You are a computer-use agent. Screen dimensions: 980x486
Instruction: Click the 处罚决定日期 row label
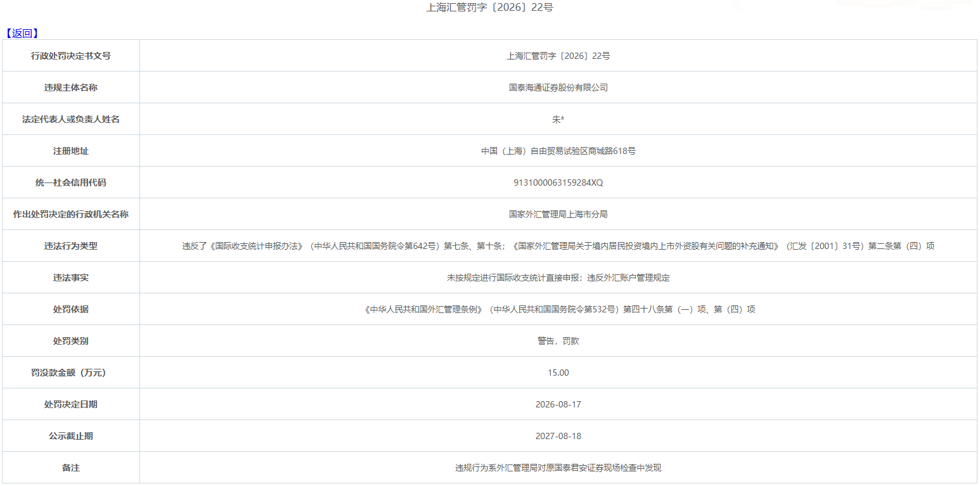(71, 404)
